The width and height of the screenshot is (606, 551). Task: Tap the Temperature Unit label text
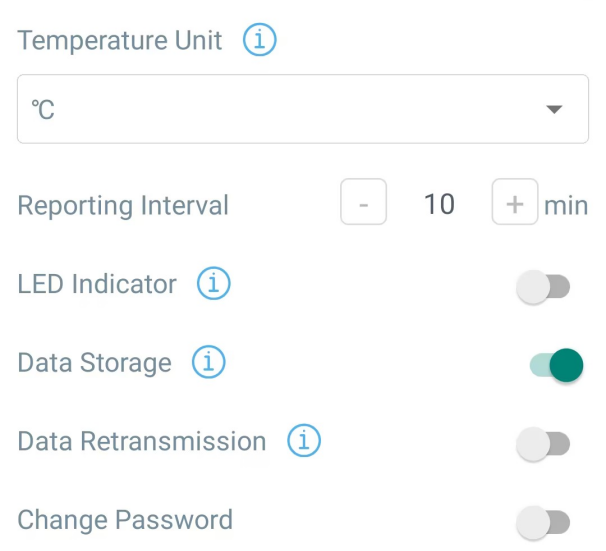[x=120, y=42]
